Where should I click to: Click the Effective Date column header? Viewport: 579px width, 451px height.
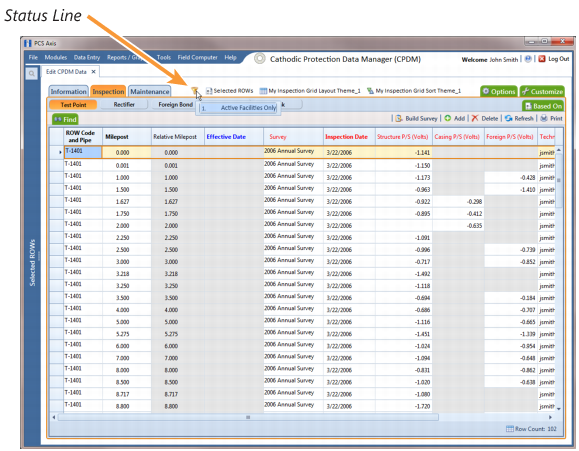(x=234, y=137)
